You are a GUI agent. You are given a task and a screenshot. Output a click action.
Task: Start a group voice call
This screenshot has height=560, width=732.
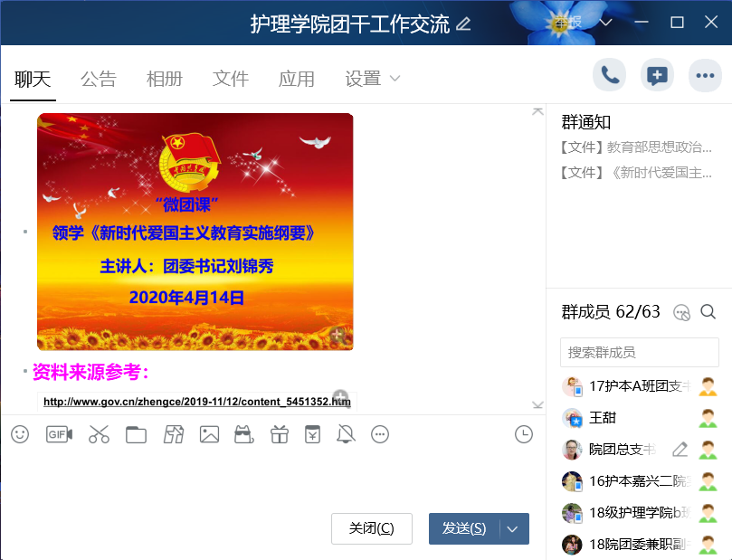point(609,75)
